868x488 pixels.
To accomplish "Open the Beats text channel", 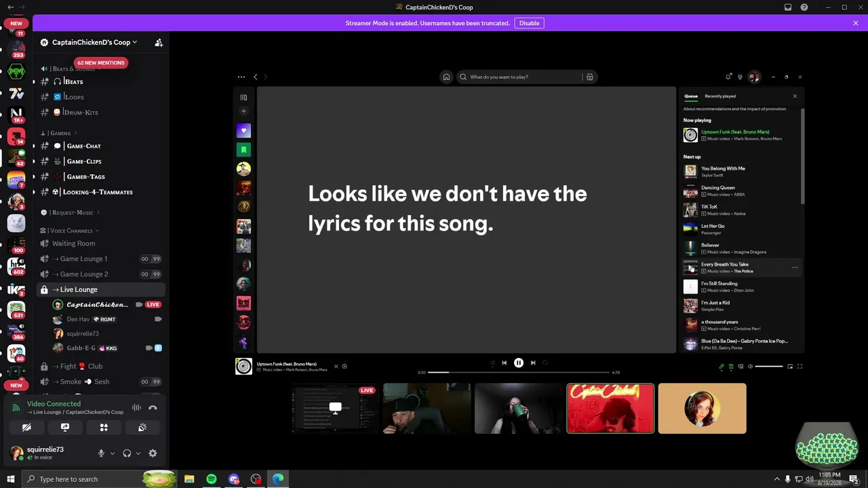I will 100,81.
